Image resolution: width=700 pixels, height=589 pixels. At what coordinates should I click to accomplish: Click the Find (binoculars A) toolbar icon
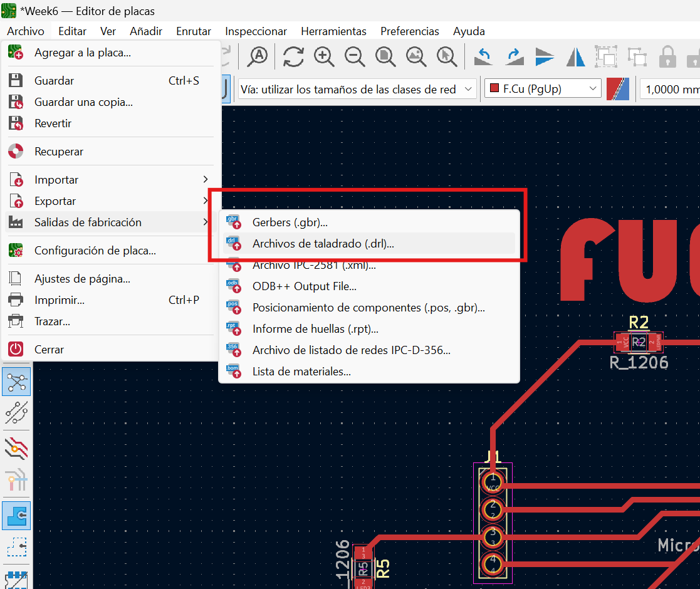[258, 57]
